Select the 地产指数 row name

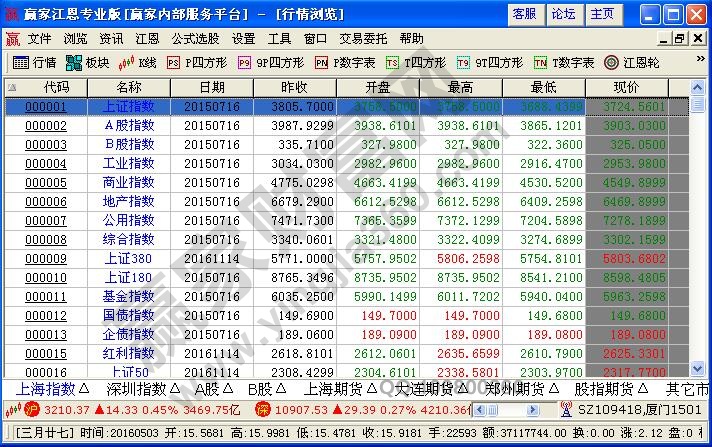129,201
